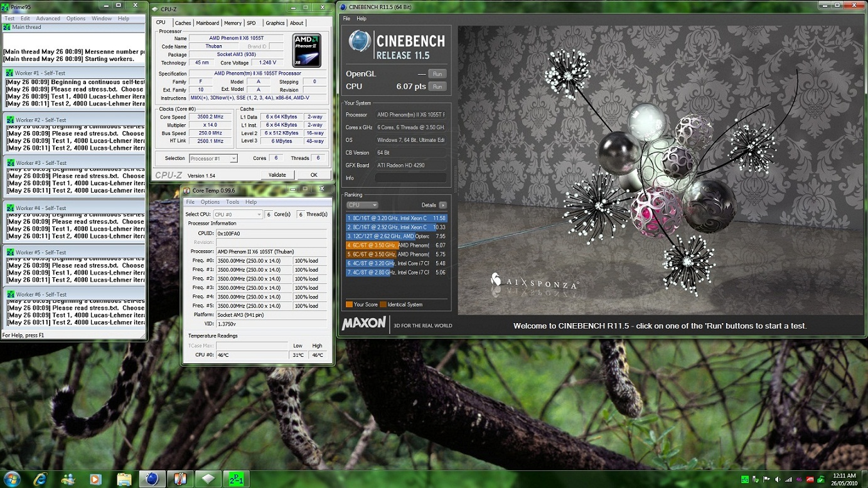Click the Main thread window icon in Prime95
This screenshot has height=488, width=868.
pos(7,28)
